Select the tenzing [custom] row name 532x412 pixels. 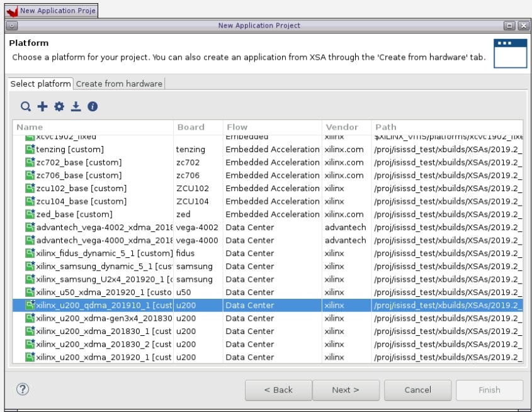[x=70, y=149]
